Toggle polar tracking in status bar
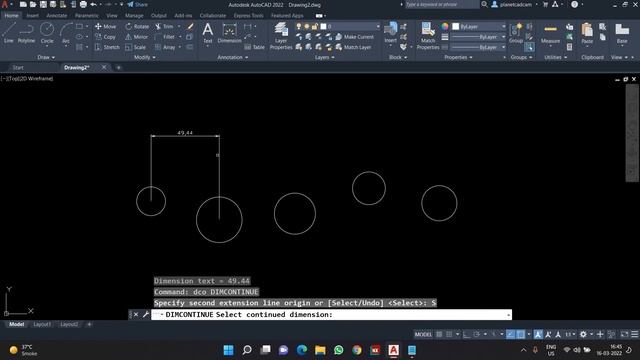 [476, 334]
